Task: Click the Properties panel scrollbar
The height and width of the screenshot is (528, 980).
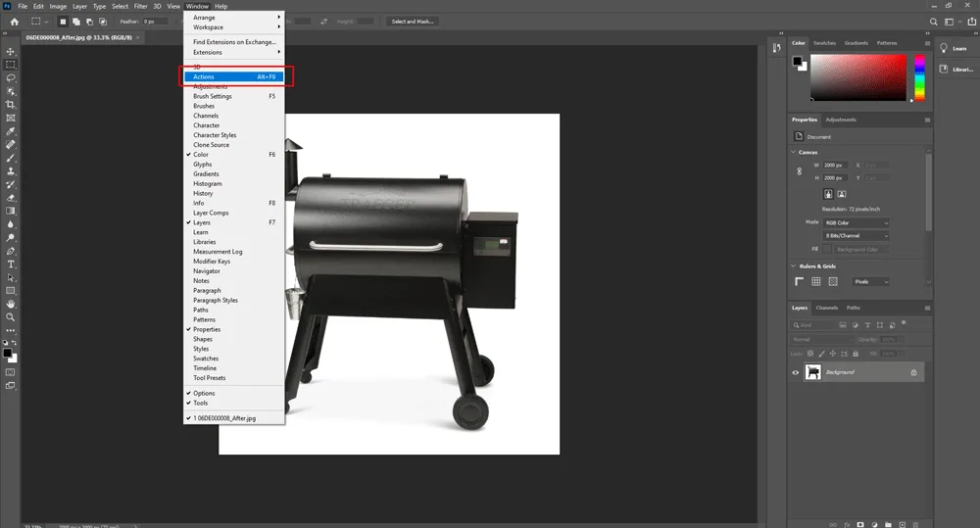Action: click(x=928, y=191)
